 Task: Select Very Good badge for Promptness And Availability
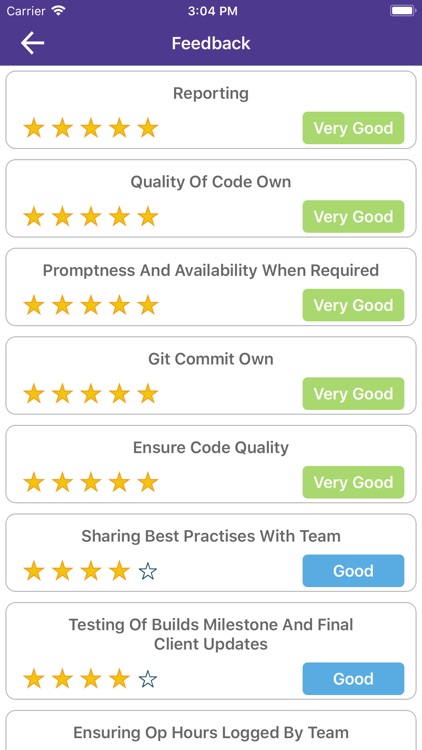click(x=353, y=305)
